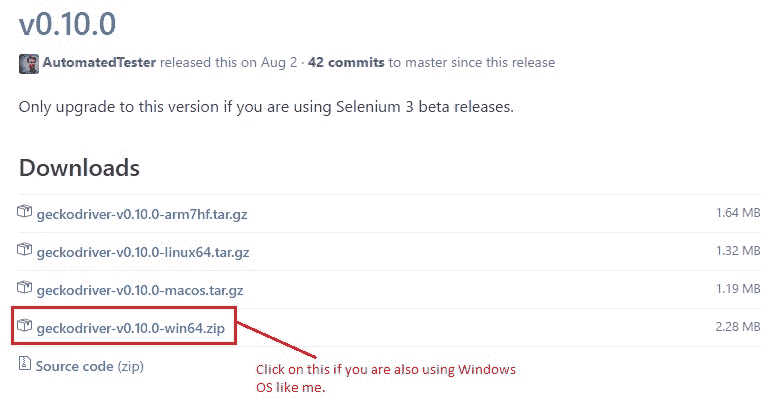This screenshot has height=405, width=768.
Task: Download the Source code (zip) archive
Action: tap(90, 366)
